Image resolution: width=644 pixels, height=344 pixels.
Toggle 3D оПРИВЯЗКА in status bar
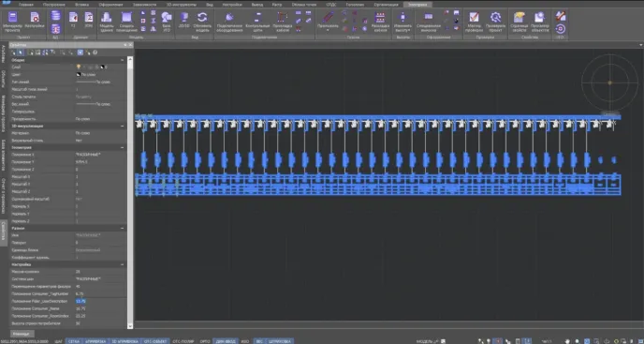[x=124, y=341]
